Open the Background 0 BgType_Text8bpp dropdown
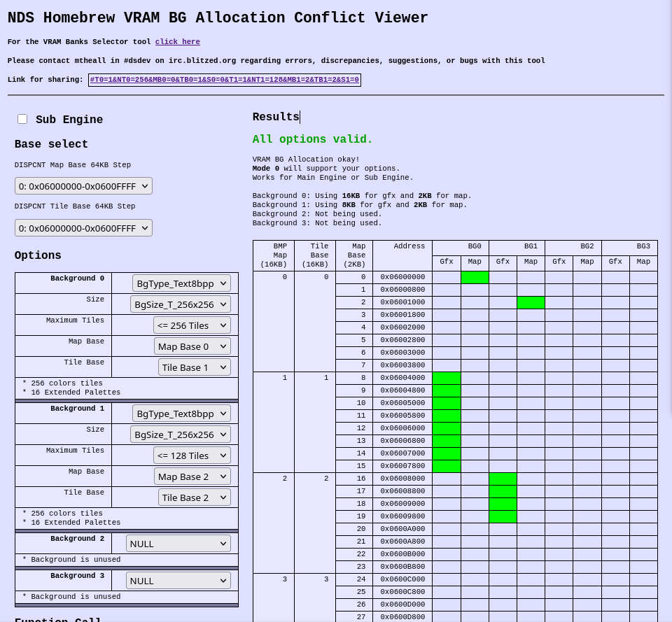This screenshot has height=622, width=672. coord(181,283)
